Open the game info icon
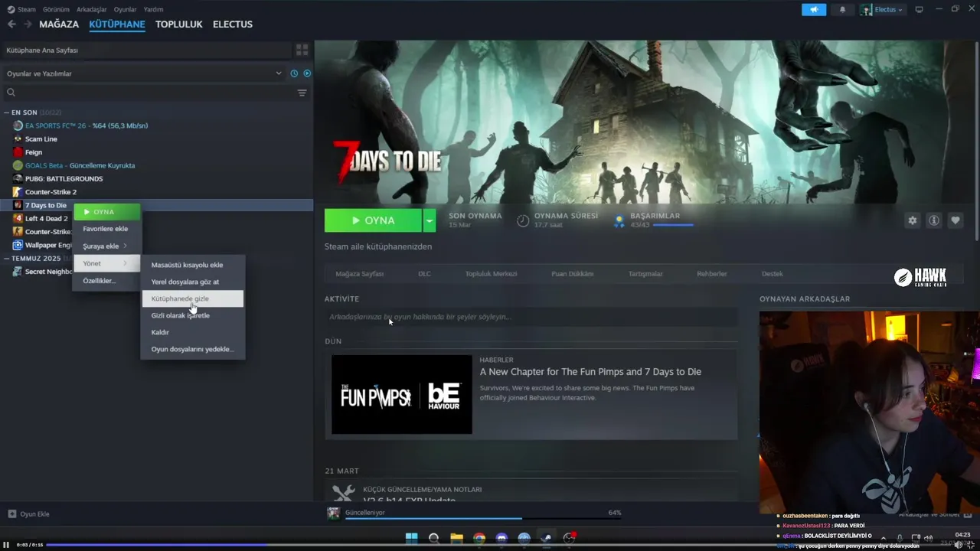This screenshot has height=551, width=980. click(x=934, y=220)
